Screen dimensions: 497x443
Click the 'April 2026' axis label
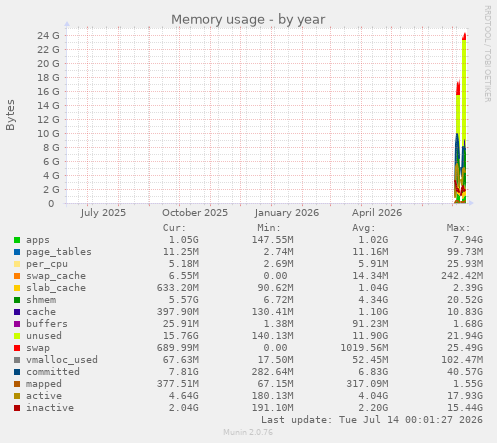[x=377, y=213]
